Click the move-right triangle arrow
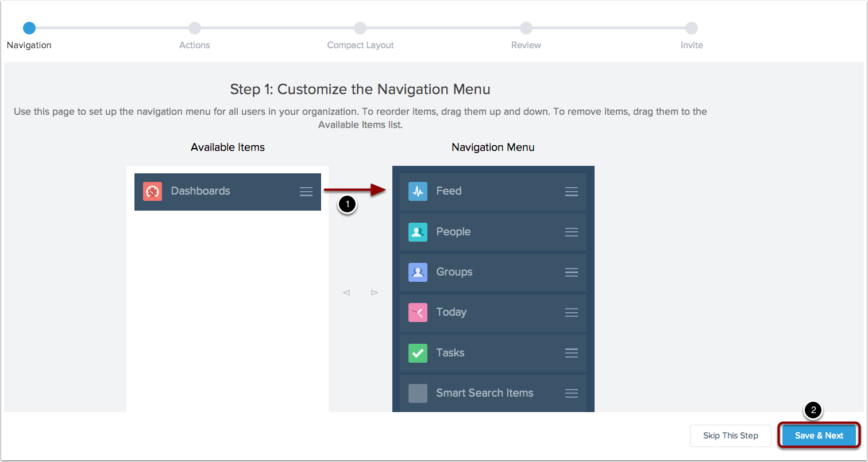The width and height of the screenshot is (868, 462). pyautogui.click(x=375, y=293)
